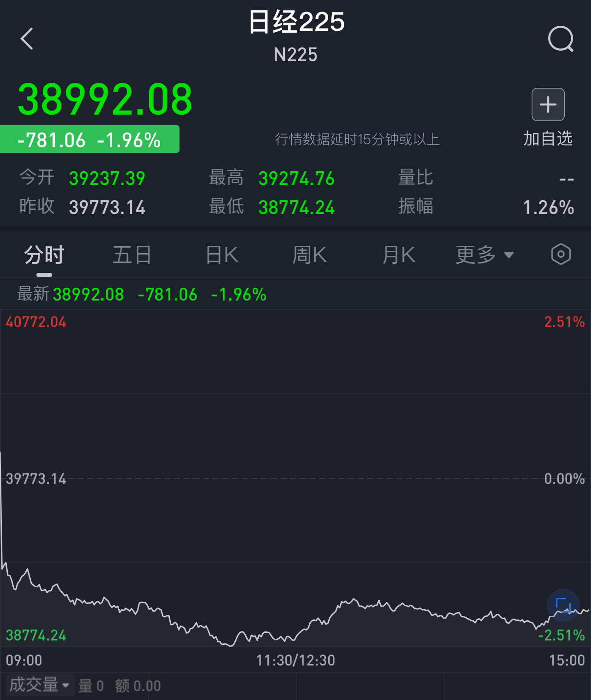591x700 pixels.
Task: Tap the landscape fullscreen chart icon
Action: pyautogui.click(x=563, y=605)
